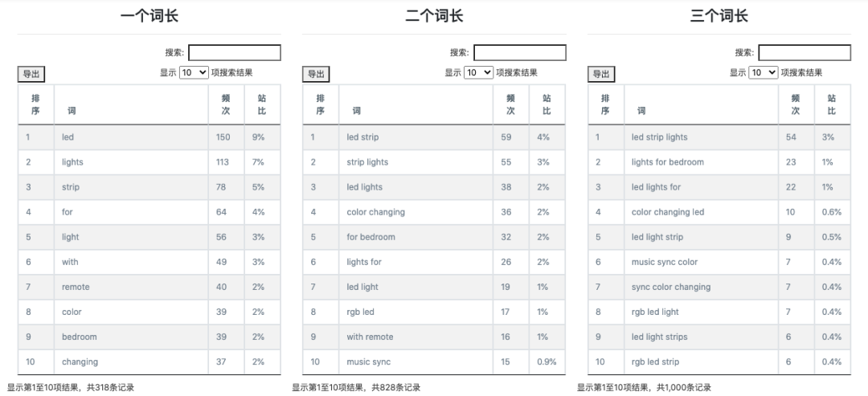Open page-size dropdown in 一个词长 table
Image resolution: width=868 pixels, height=396 pixels.
pyautogui.click(x=194, y=72)
